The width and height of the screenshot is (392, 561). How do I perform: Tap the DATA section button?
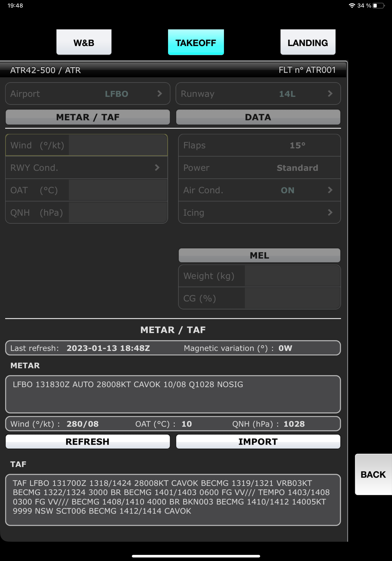258,117
